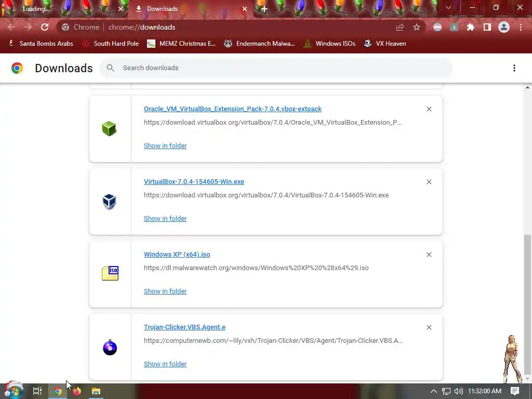Open File Explorer from the taskbar
Viewport: 532px width, 399px height.
(x=96, y=391)
